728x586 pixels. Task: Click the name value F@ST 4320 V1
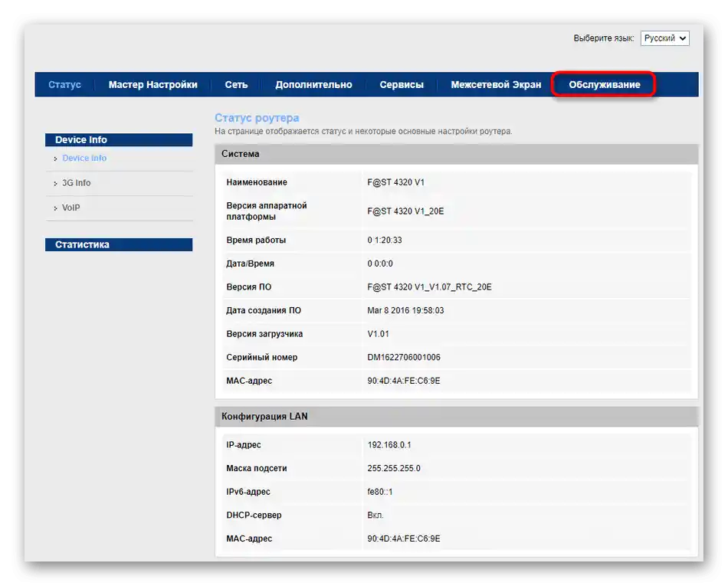pyautogui.click(x=395, y=182)
